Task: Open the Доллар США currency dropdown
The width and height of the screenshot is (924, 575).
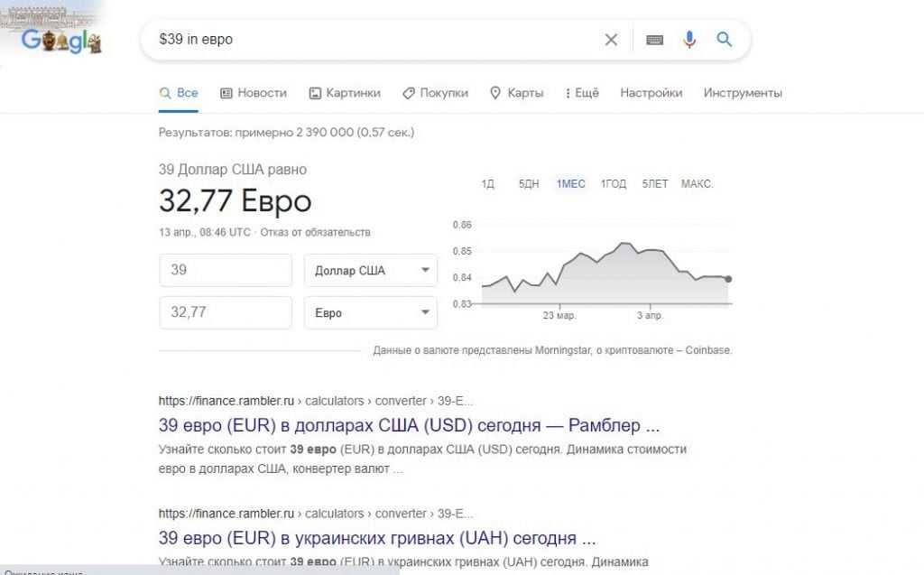Action: click(x=371, y=271)
